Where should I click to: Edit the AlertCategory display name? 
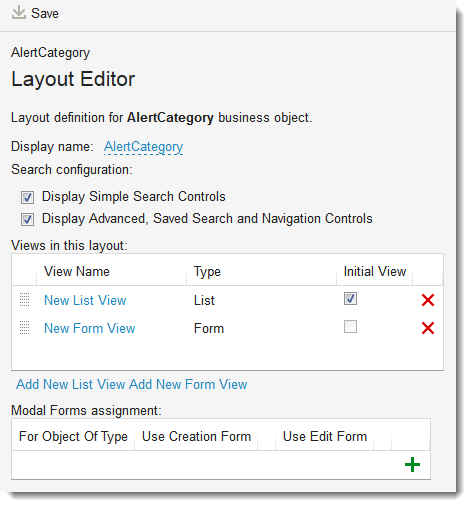(x=144, y=147)
